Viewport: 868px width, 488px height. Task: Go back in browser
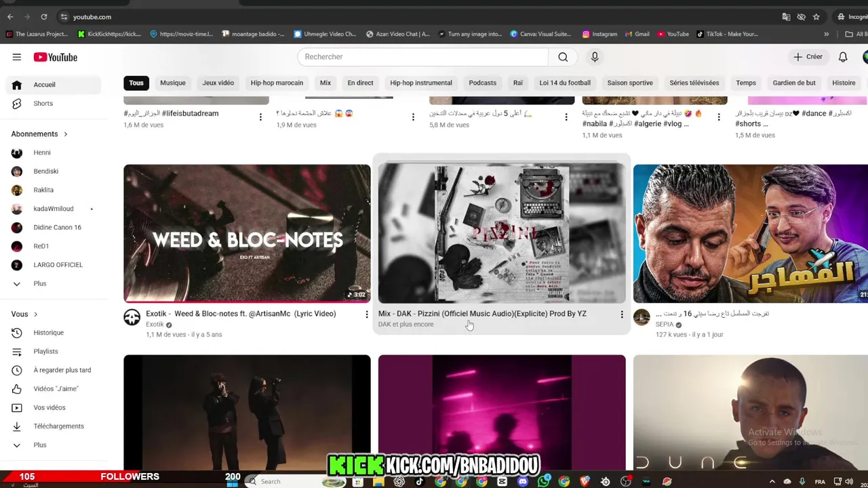click(x=10, y=17)
